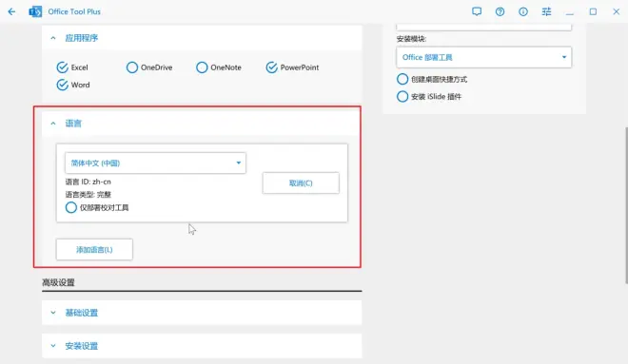Open the 简体中文 (中国) language dropdown

click(155, 163)
